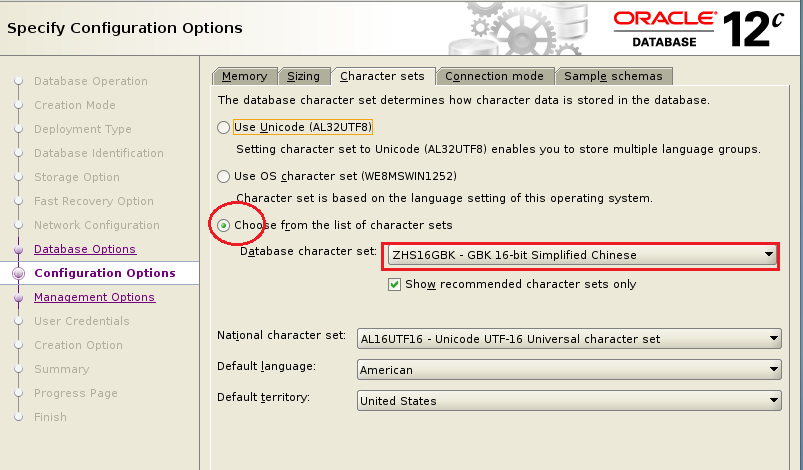Click the Network Configuration step

(x=97, y=225)
